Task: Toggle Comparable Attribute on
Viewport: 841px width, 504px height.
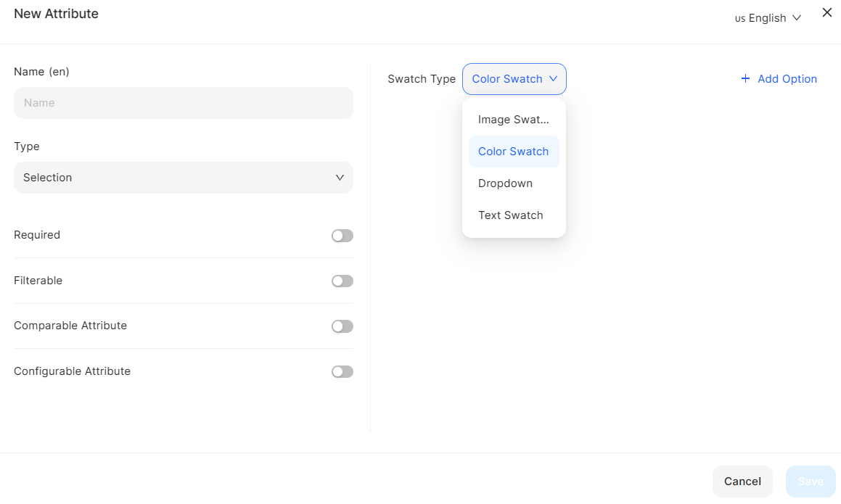Action: [x=342, y=326]
